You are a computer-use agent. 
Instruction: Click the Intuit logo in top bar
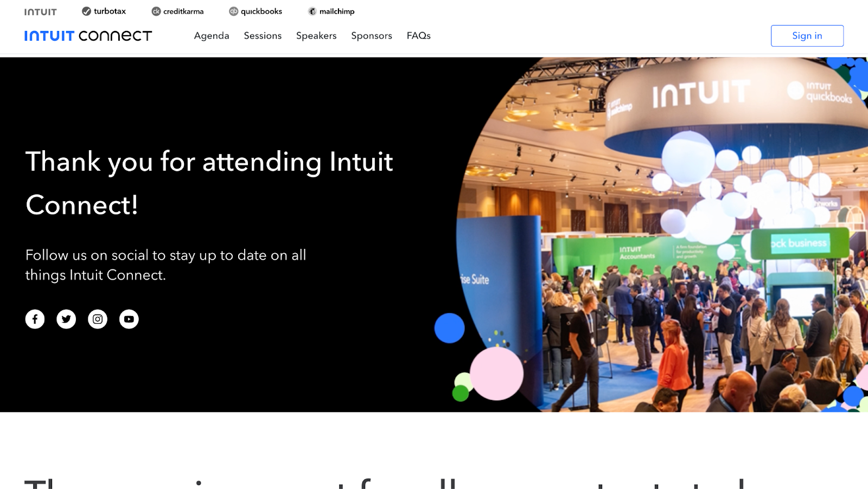pyautogui.click(x=40, y=11)
